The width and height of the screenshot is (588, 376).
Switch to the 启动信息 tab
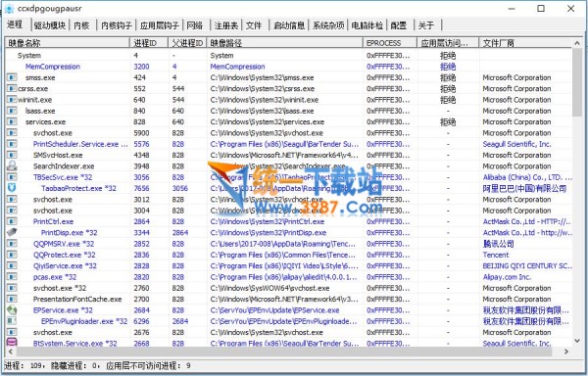click(289, 25)
